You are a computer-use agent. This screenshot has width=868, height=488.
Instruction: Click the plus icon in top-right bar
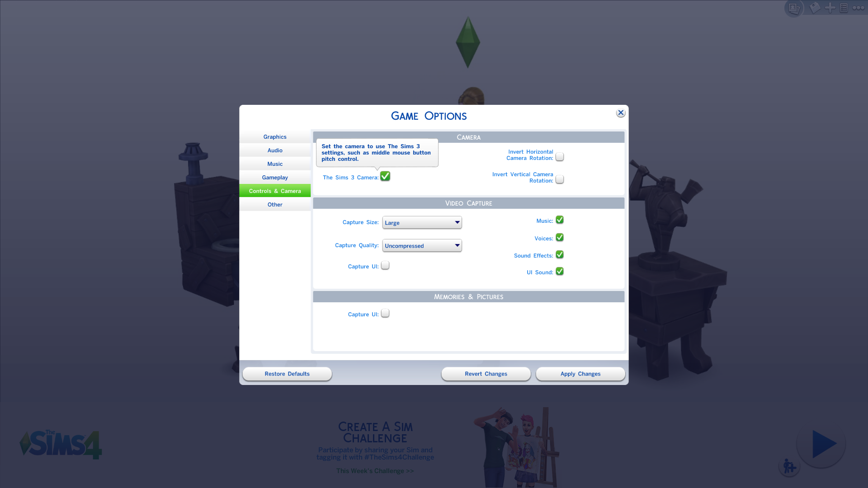point(830,7)
